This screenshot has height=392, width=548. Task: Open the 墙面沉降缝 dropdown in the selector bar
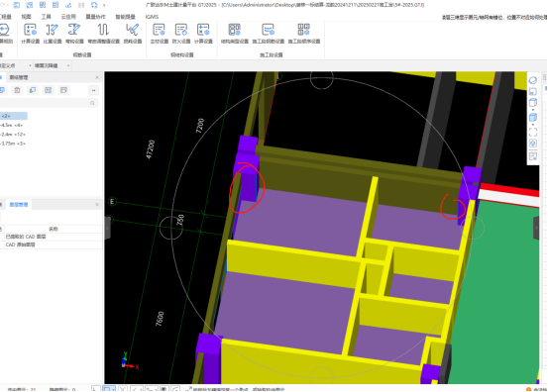(x=53, y=65)
